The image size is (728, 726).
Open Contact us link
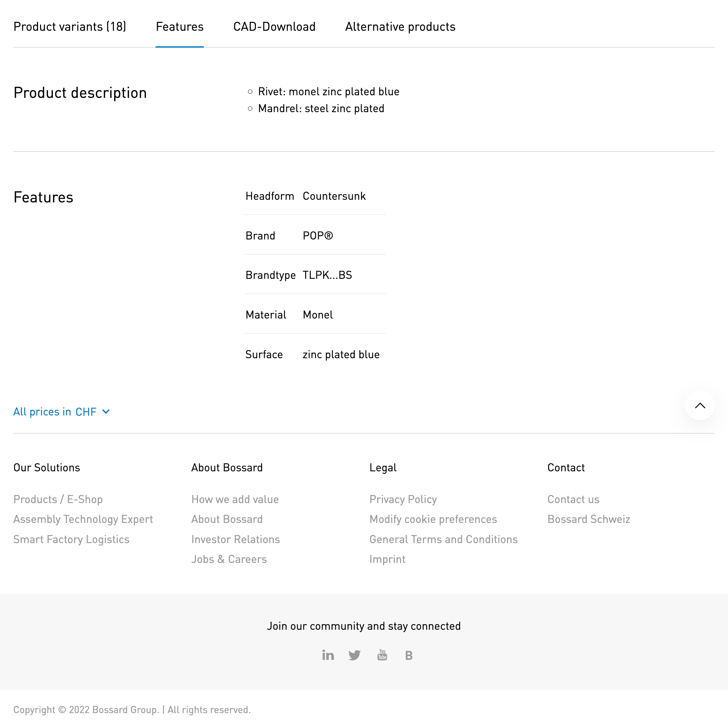point(573,499)
